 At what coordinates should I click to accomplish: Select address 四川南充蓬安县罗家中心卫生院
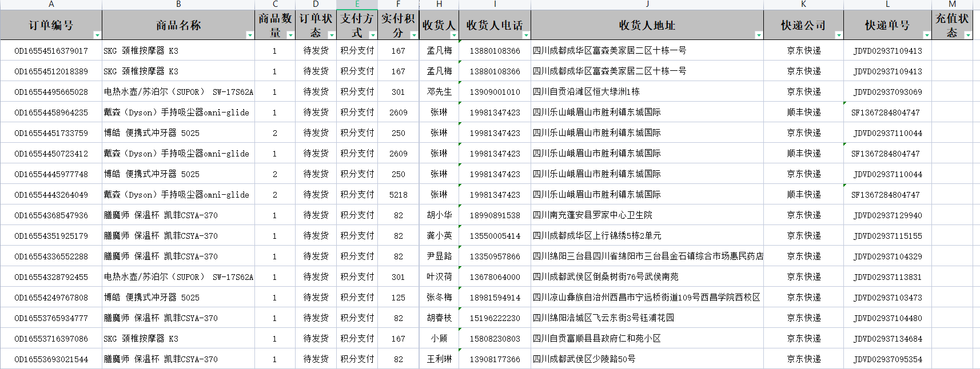(x=592, y=215)
